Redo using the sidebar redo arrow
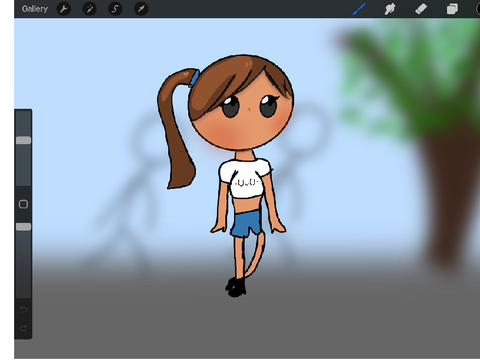 click(x=23, y=329)
